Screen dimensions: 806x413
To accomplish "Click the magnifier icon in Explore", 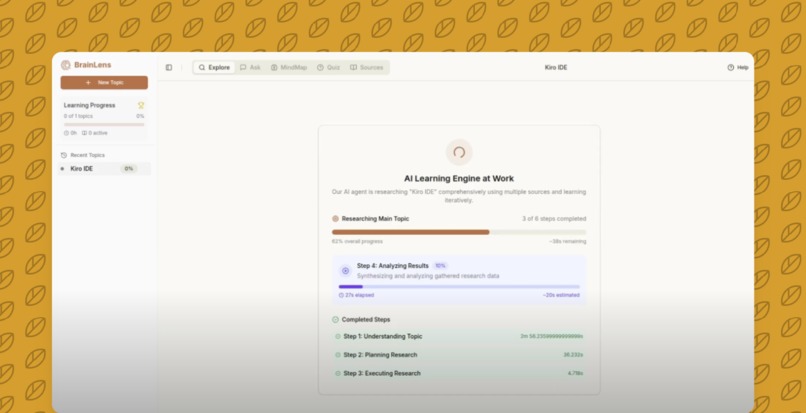I will [202, 67].
